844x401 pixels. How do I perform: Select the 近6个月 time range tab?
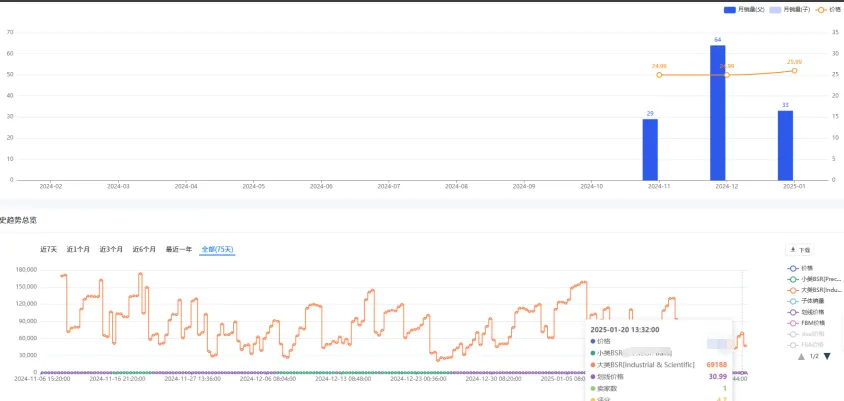coord(144,249)
